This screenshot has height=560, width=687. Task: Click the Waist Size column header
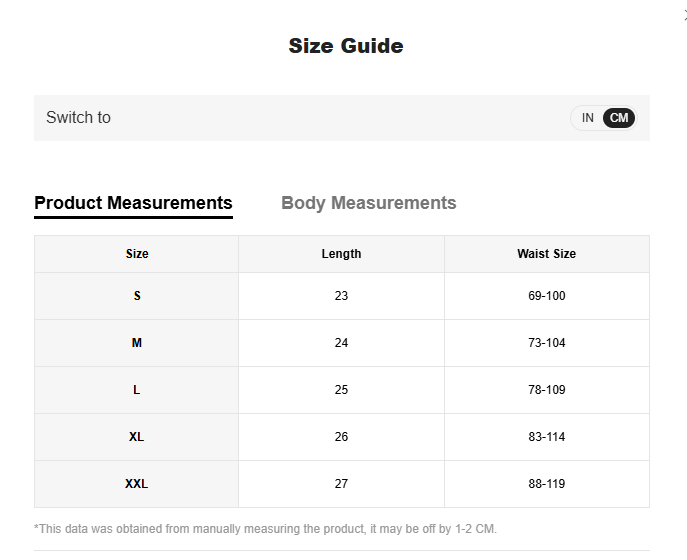546,254
